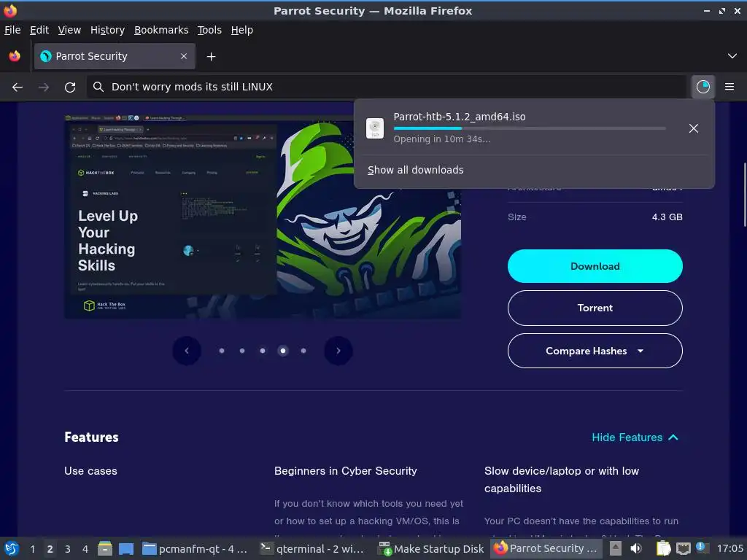The height and width of the screenshot is (560, 747).
Task: Click the 4.3 GB size value
Action: pyautogui.click(x=667, y=217)
